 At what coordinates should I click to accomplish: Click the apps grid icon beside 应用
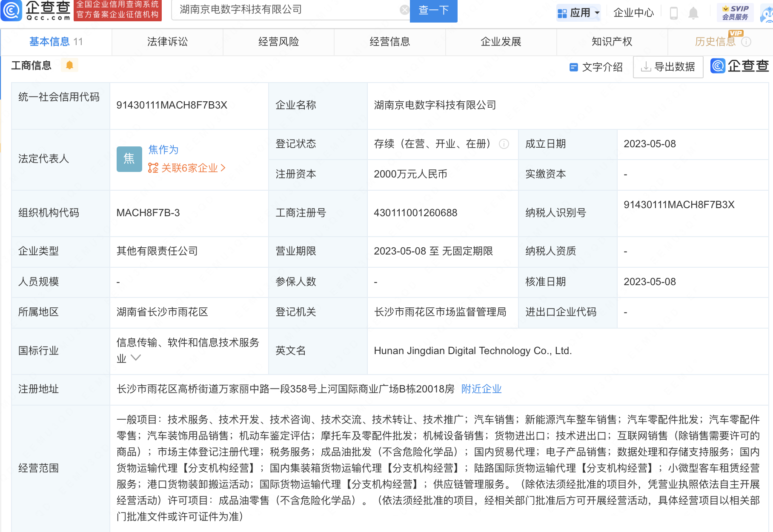[562, 13]
